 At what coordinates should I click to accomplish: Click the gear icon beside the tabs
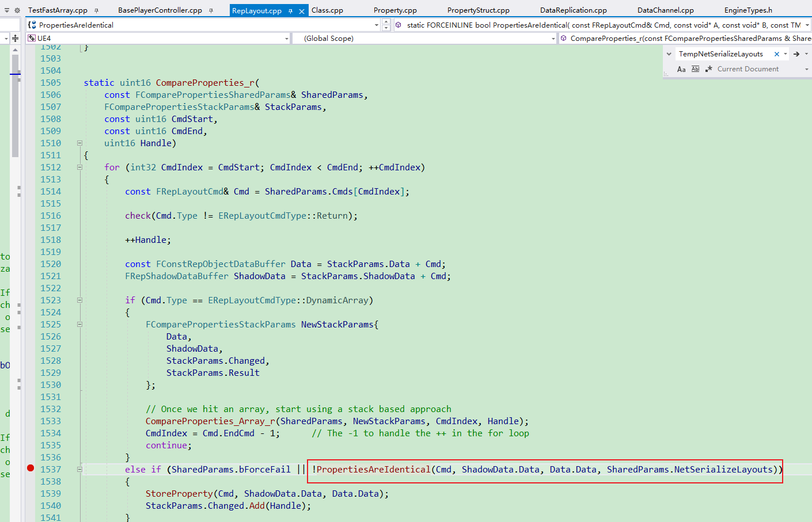click(17, 10)
